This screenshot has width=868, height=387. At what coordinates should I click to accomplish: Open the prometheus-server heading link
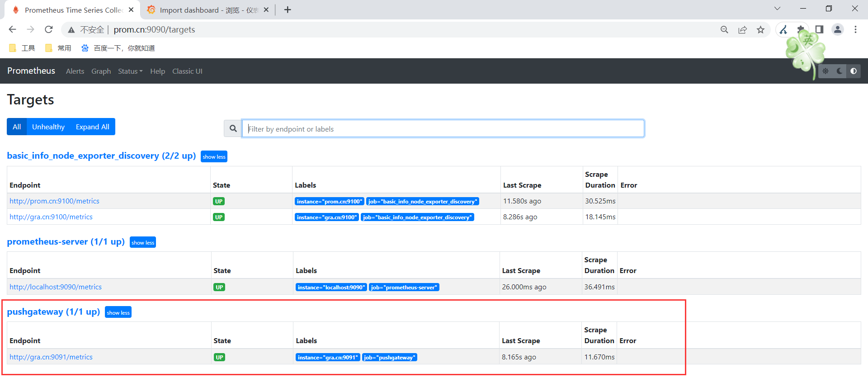pos(66,241)
